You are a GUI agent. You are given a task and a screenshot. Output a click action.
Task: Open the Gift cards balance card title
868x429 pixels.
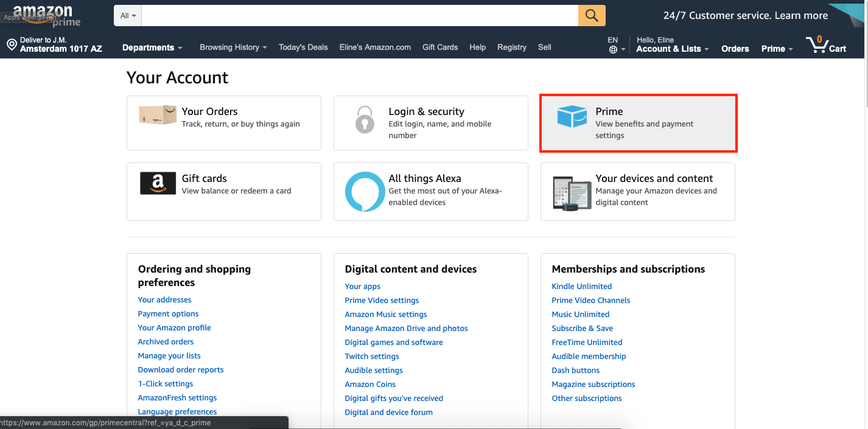(x=205, y=178)
